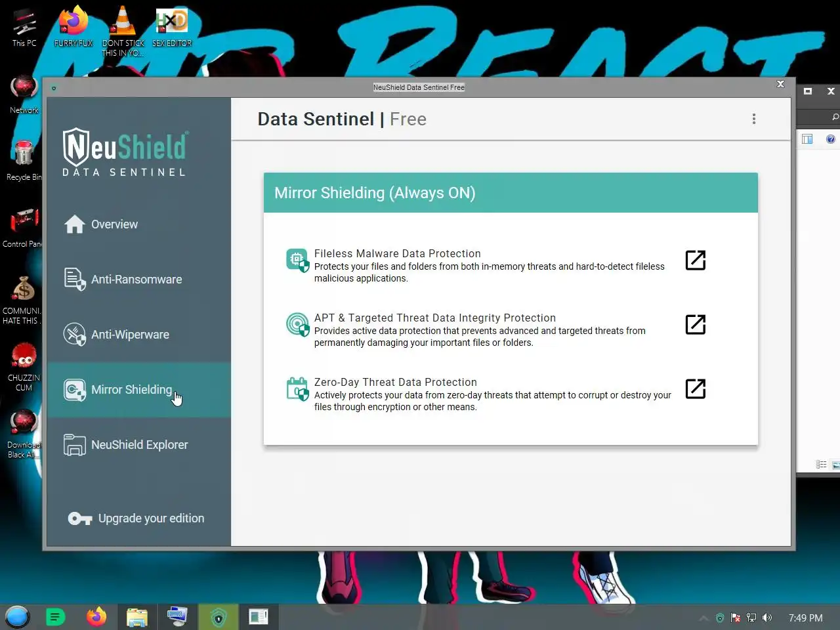Select Mirror Shielding in the sidebar
The width and height of the screenshot is (840, 630).
(x=139, y=390)
